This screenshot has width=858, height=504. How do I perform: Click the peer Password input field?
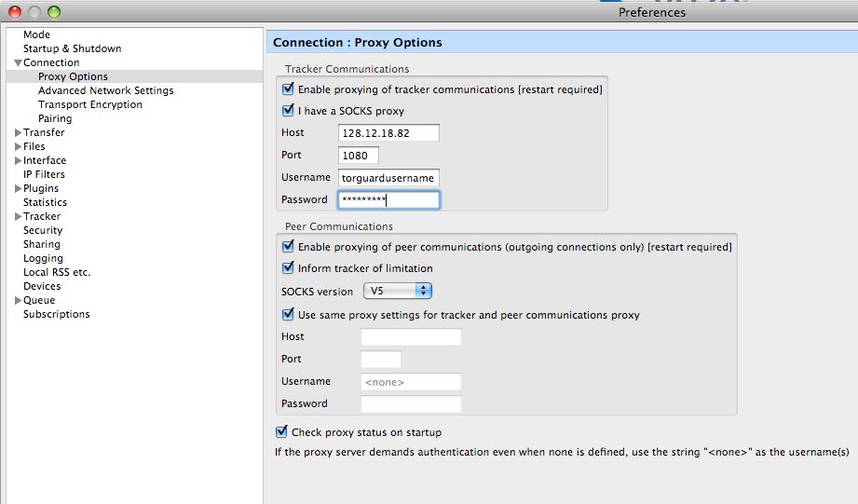point(411,404)
